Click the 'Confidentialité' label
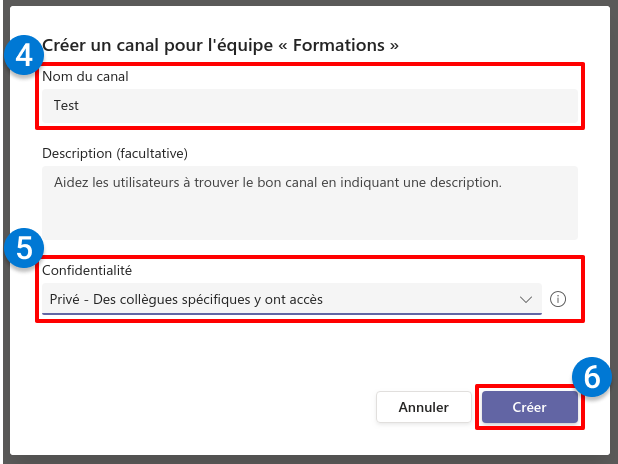Image resolution: width=618 pixels, height=464 pixels. [x=87, y=269]
